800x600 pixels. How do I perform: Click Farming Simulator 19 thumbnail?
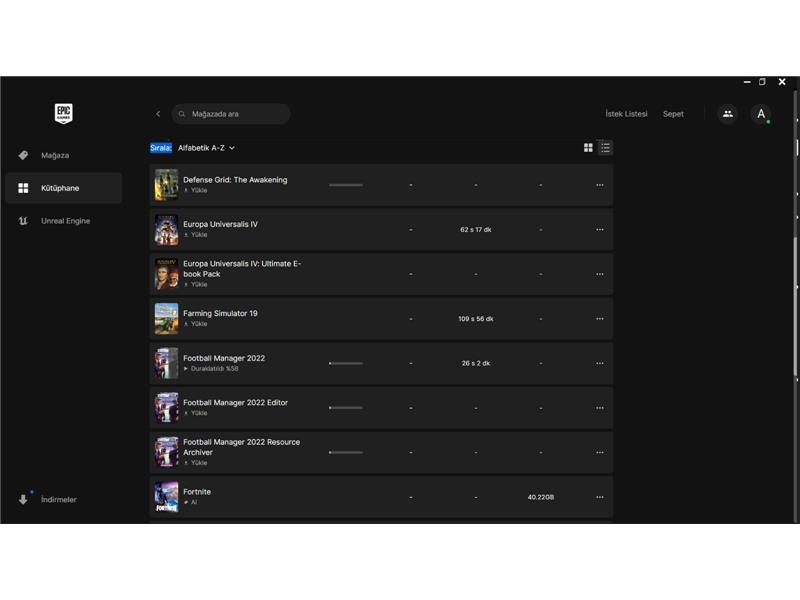click(166, 319)
